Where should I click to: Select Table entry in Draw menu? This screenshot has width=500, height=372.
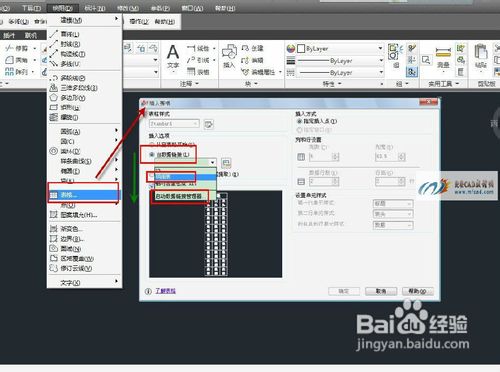point(83,195)
